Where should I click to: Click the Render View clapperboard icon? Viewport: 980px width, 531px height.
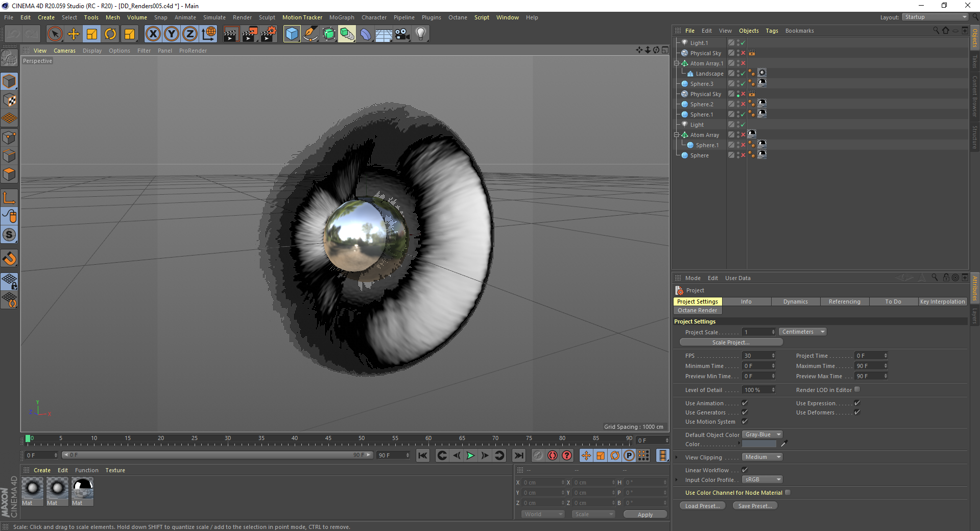[x=231, y=34]
